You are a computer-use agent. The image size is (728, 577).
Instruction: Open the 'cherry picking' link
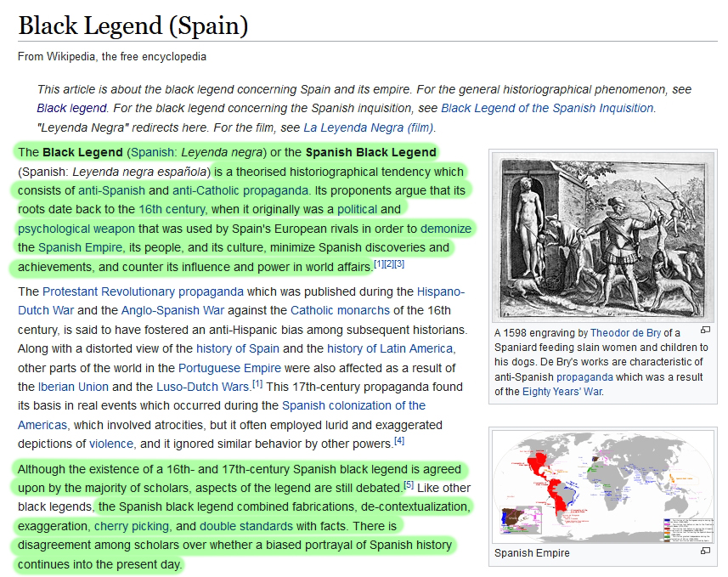132,526
